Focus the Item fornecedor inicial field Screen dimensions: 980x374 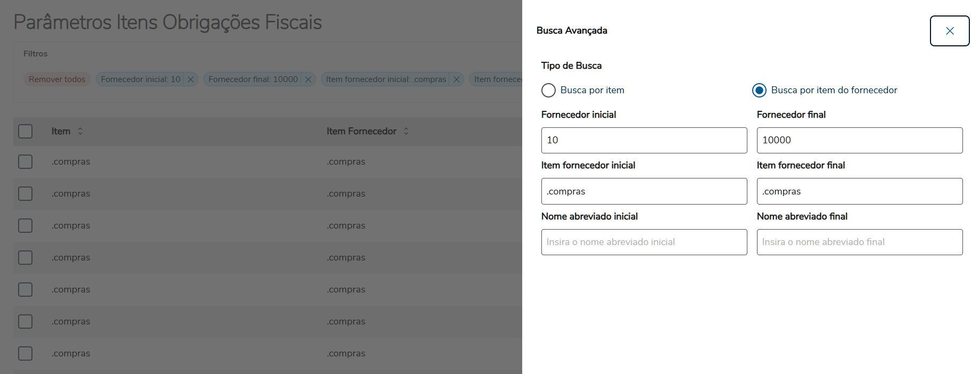(644, 191)
